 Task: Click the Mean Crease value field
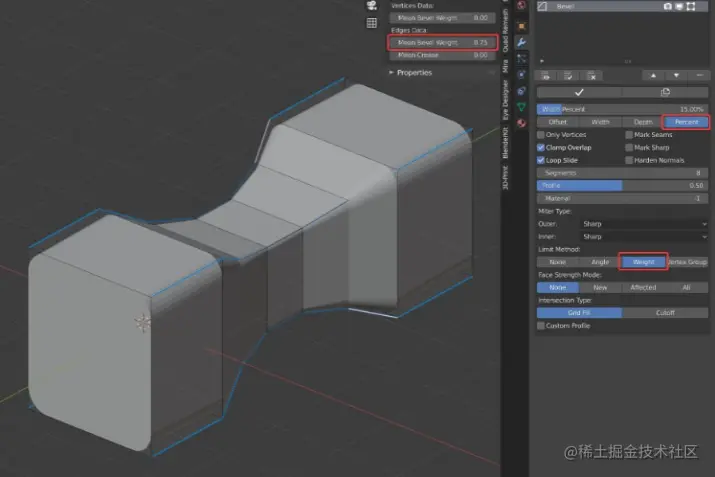coord(442,55)
